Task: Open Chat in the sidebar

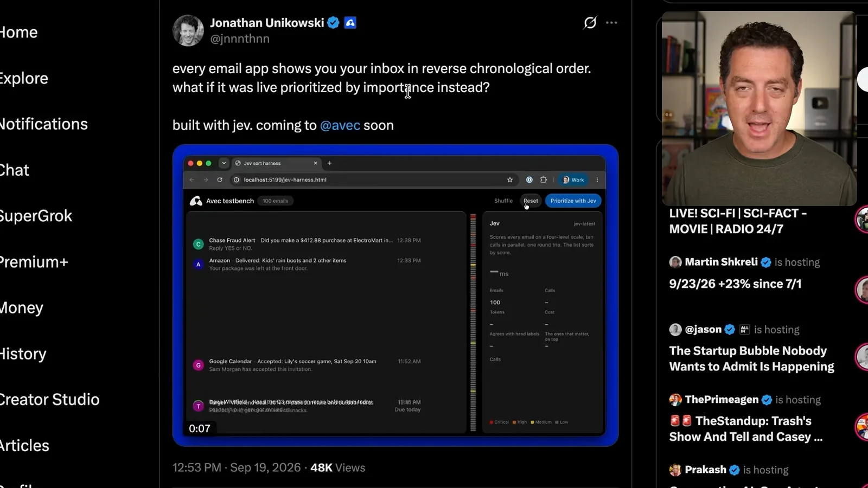Action: [x=14, y=170]
